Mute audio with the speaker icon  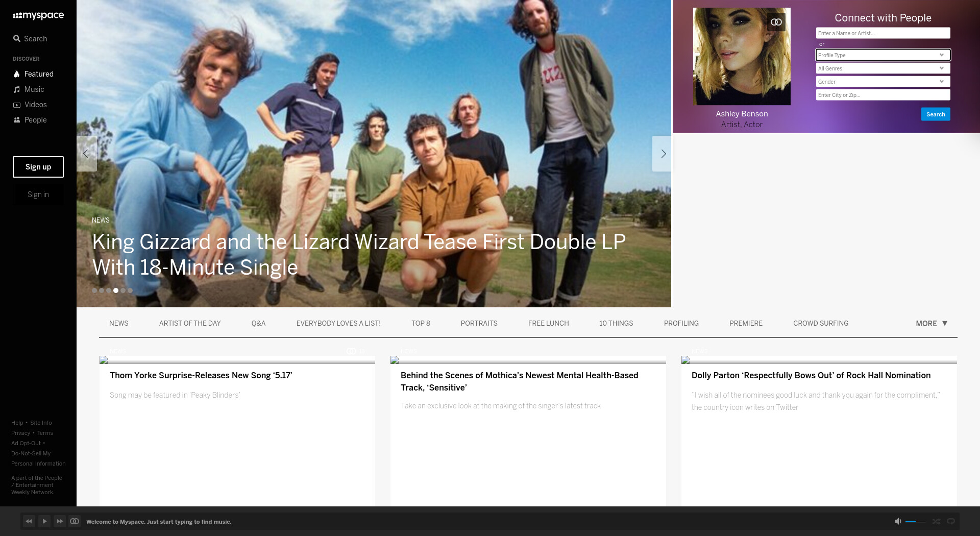tap(898, 521)
